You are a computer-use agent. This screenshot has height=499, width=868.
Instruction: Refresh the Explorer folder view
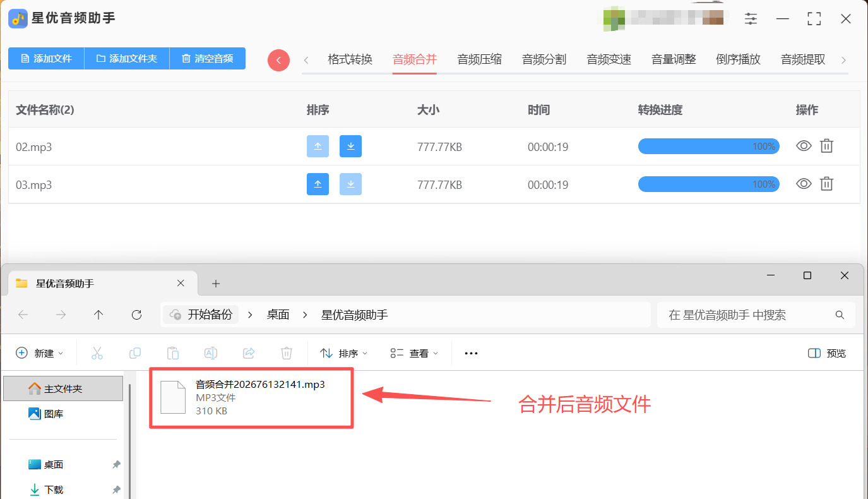(x=136, y=315)
